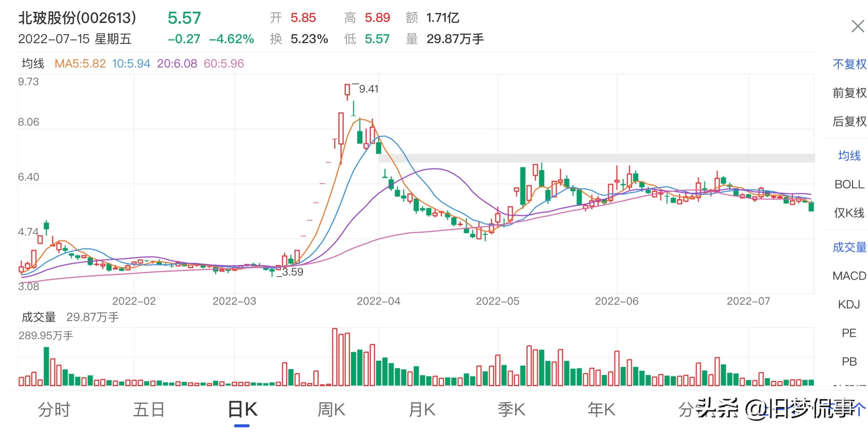The width and height of the screenshot is (868, 432).
Task: Click the 2022-04 date axis label
Action: tap(378, 301)
